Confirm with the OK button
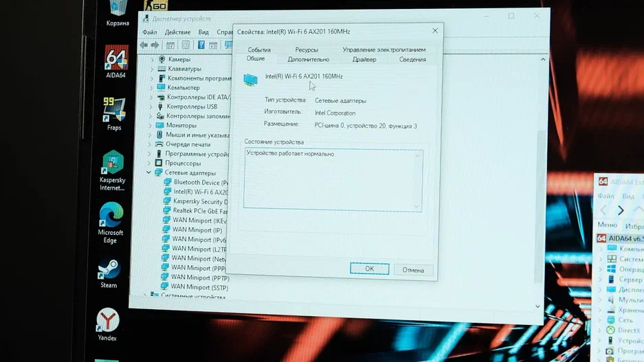The height and width of the screenshot is (362, 644). tap(370, 269)
